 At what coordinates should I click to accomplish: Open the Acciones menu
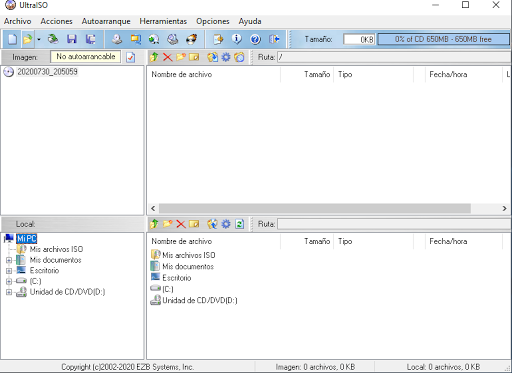(56, 21)
